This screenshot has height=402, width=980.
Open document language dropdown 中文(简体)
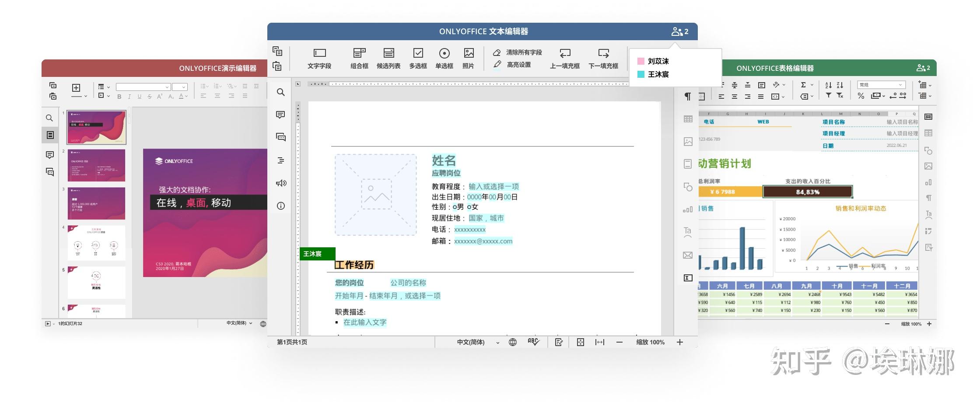pyautogui.click(x=478, y=342)
